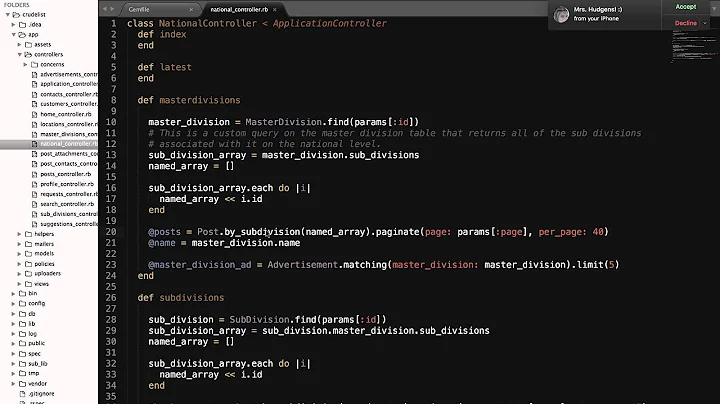Click the sub_lib folder icon

tap(22, 364)
